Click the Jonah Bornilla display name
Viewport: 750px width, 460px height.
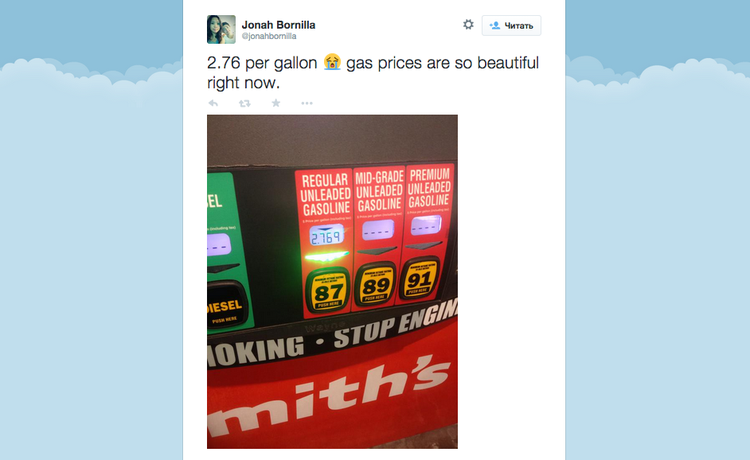[278, 25]
